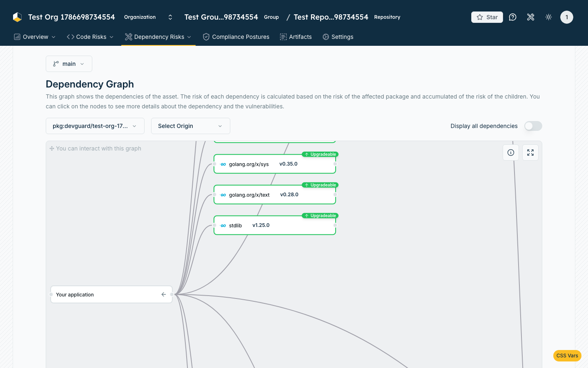
Task: Click the Overview chart icon
Action: click(x=17, y=37)
